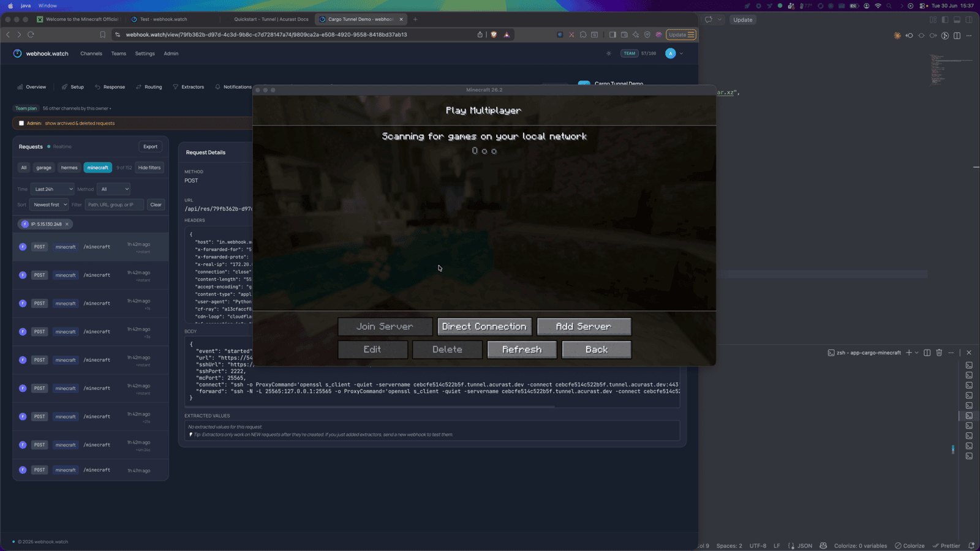Toggle VS Code secondary side bar
Screen dimensions: 980x551
pos(969,20)
